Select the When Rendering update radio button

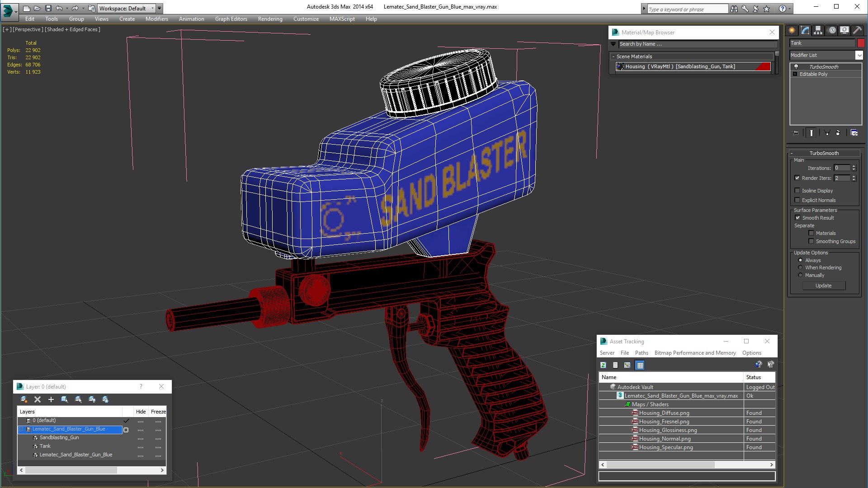point(800,267)
